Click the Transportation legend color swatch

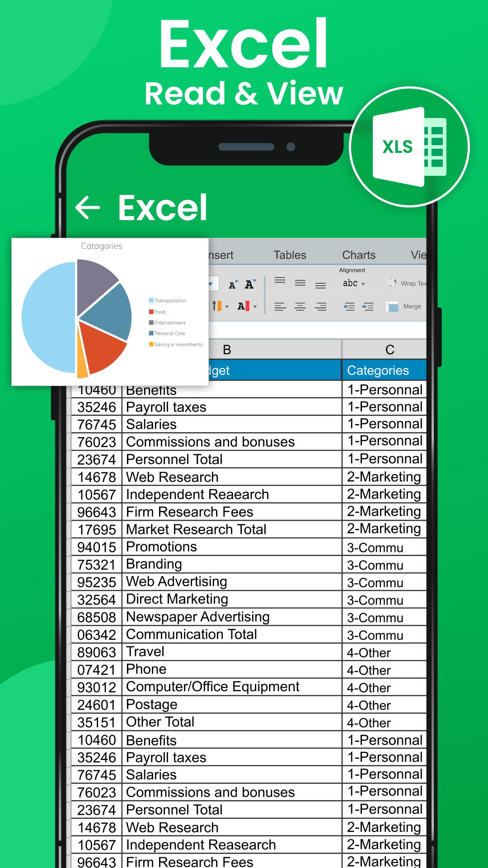click(x=151, y=301)
